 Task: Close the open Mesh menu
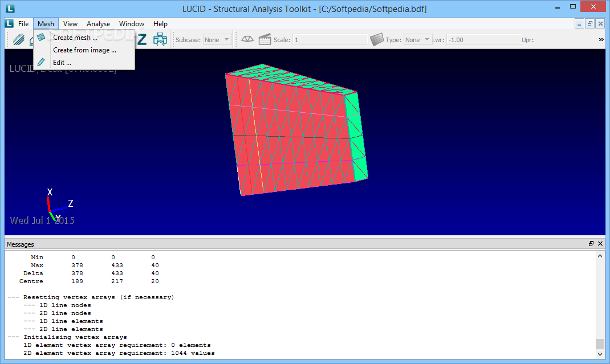pyautogui.click(x=46, y=24)
